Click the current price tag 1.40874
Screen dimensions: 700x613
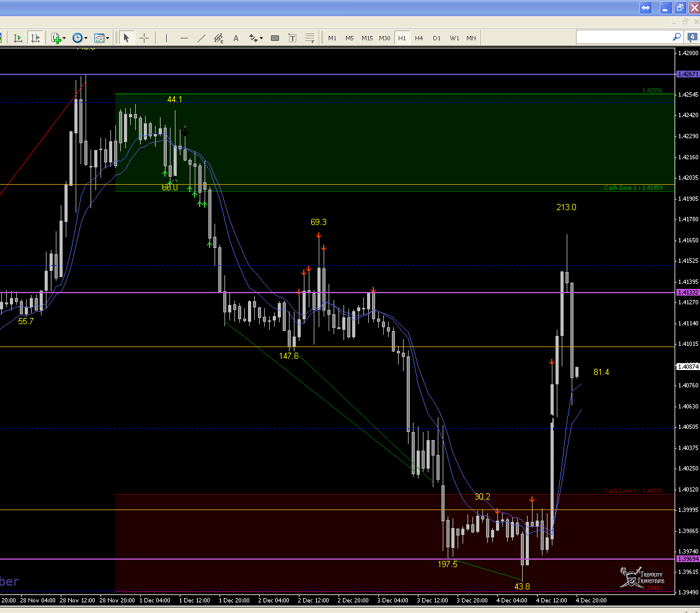tap(688, 367)
